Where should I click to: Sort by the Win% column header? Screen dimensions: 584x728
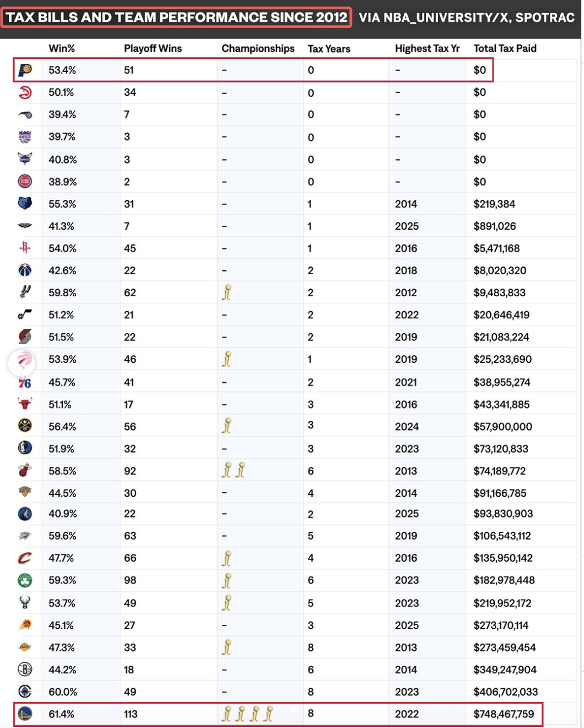click(62, 48)
